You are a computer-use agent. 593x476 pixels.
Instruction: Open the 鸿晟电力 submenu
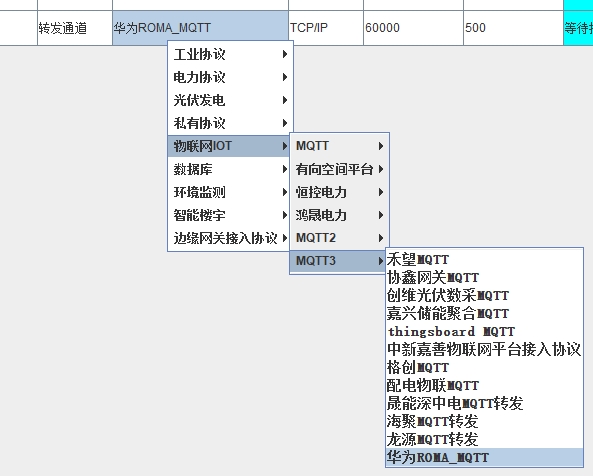tap(339, 215)
